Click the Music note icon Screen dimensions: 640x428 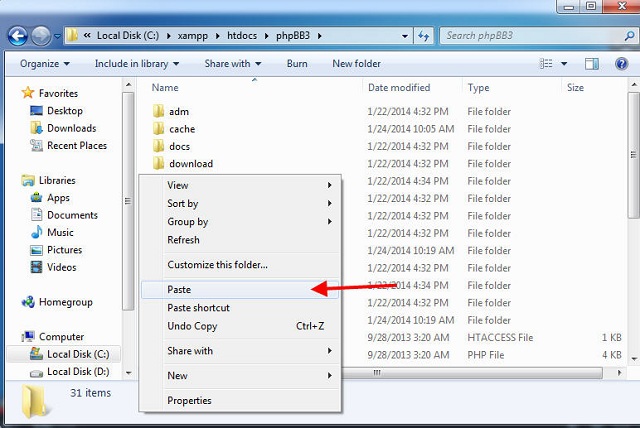click(x=36, y=232)
